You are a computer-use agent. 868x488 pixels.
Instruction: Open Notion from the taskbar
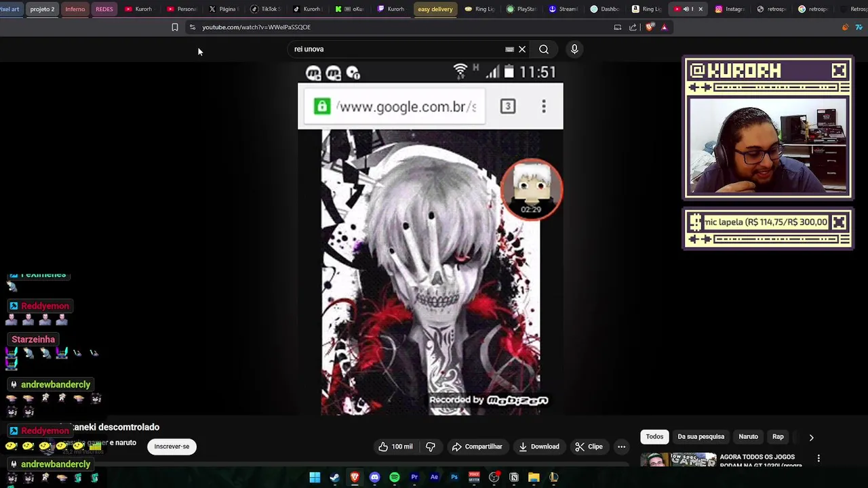click(514, 477)
